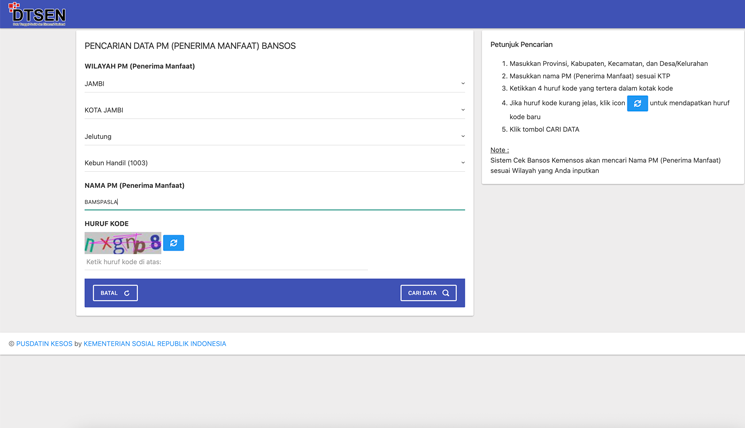This screenshot has height=428, width=745.
Task: Open the JAMBI province dropdown
Action: pos(274,84)
